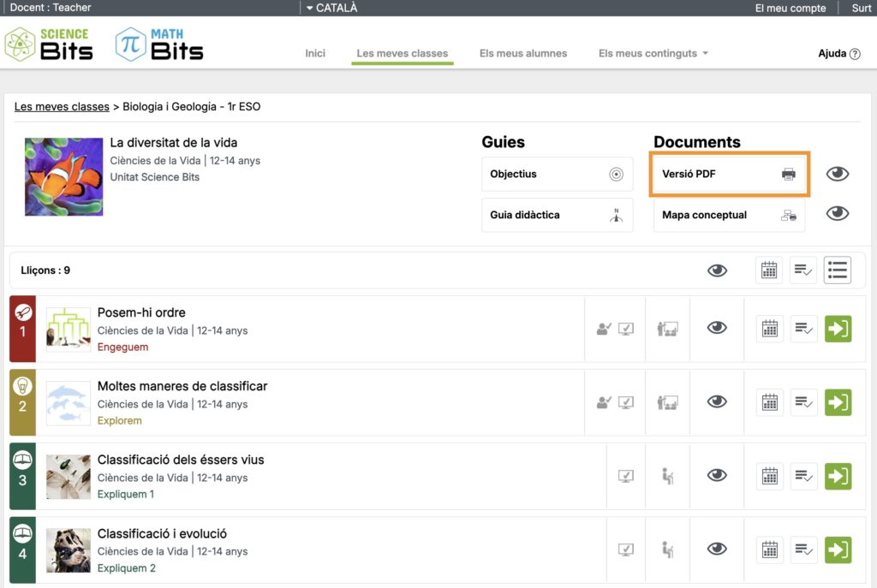Follow the Les meves classes breadcrumb link
Viewport: 877px width, 588px height.
(62, 107)
